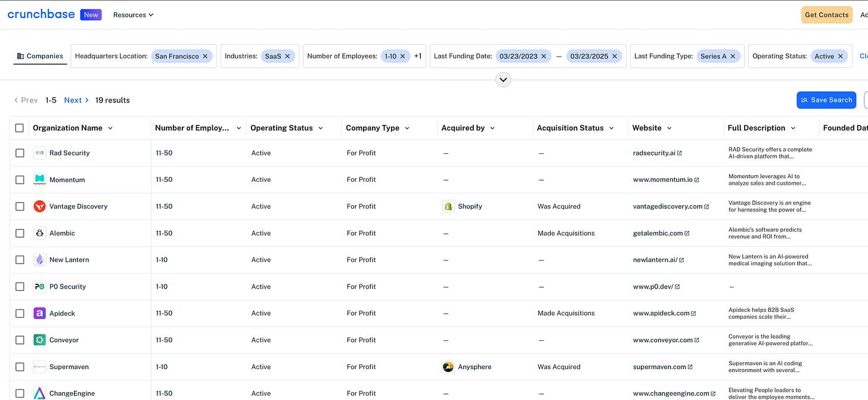The width and height of the screenshot is (868, 400).
Task: Open the Conveyor company logo
Action: point(39,340)
